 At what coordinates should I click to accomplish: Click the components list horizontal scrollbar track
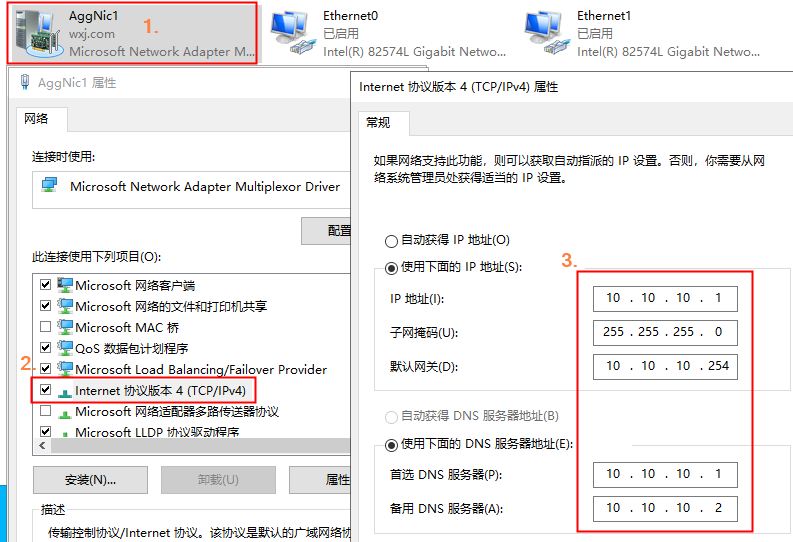point(201,445)
